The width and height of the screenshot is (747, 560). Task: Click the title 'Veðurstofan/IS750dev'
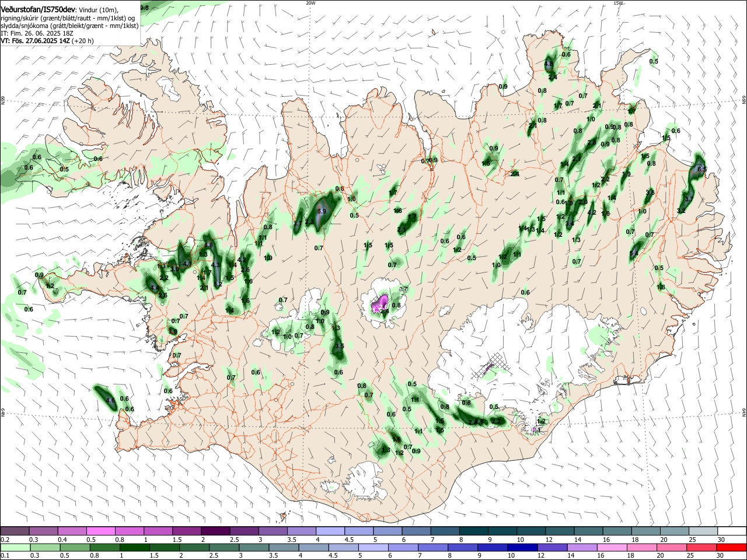point(37,10)
